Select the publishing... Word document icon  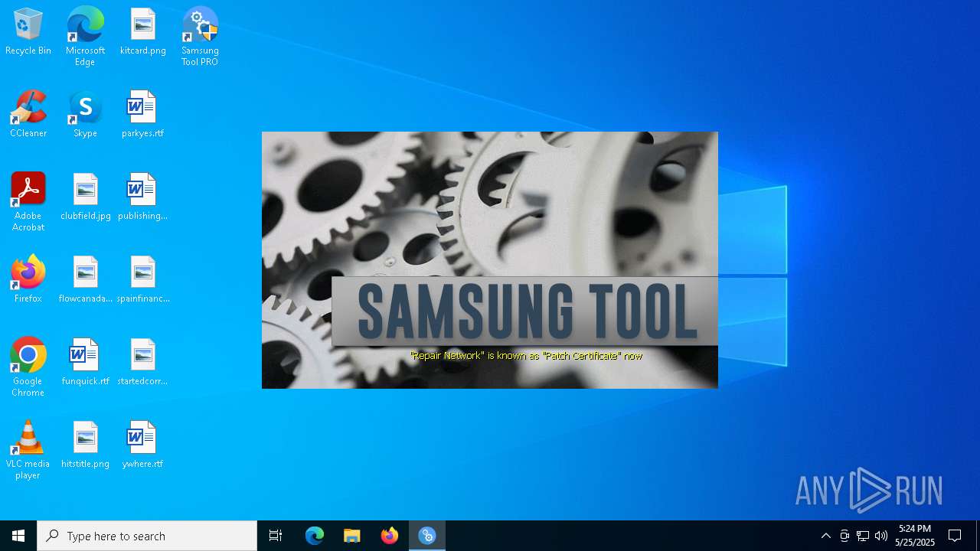pyautogui.click(x=142, y=197)
